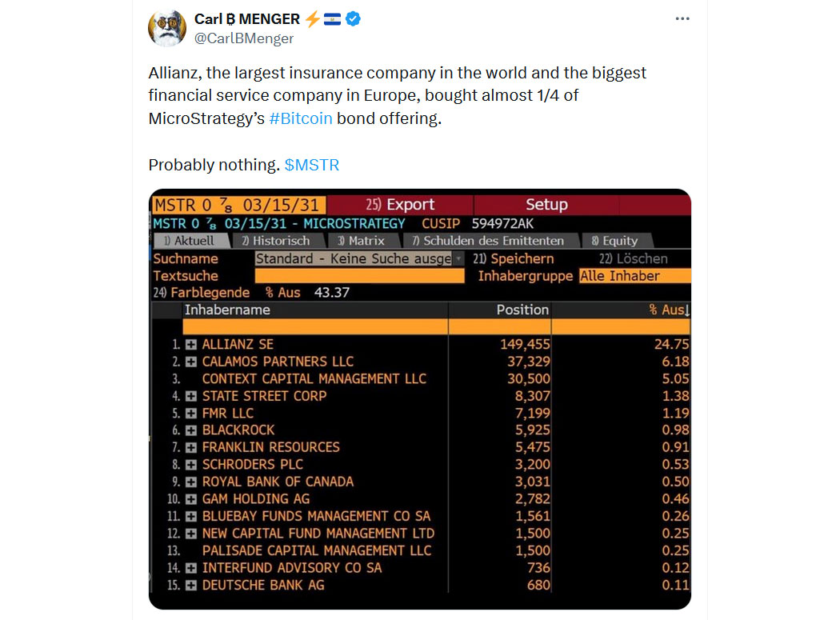Image resolution: width=840 pixels, height=620 pixels.
Task: Click the blue verified badge icon
Action: click(353, 18)
